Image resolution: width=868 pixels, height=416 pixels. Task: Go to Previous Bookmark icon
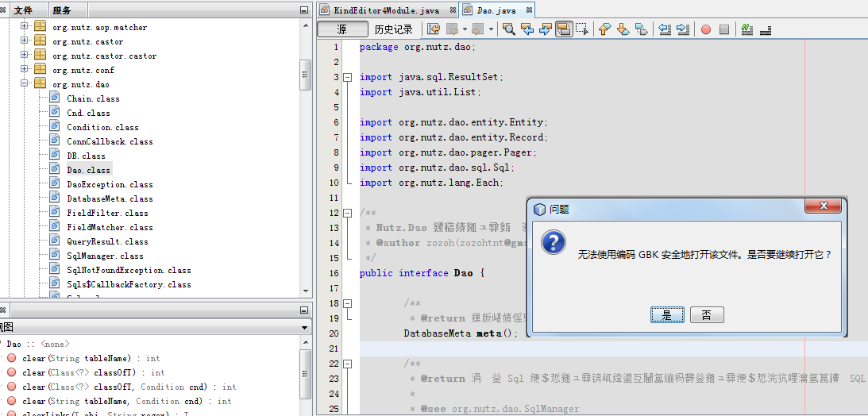tap(604, 29)
